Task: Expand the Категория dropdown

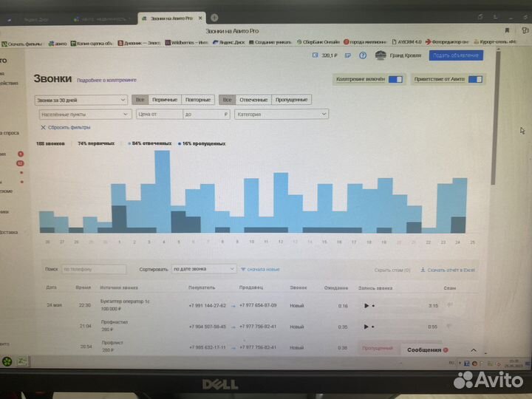Action: pyautogui.click(x=281, y=115)
